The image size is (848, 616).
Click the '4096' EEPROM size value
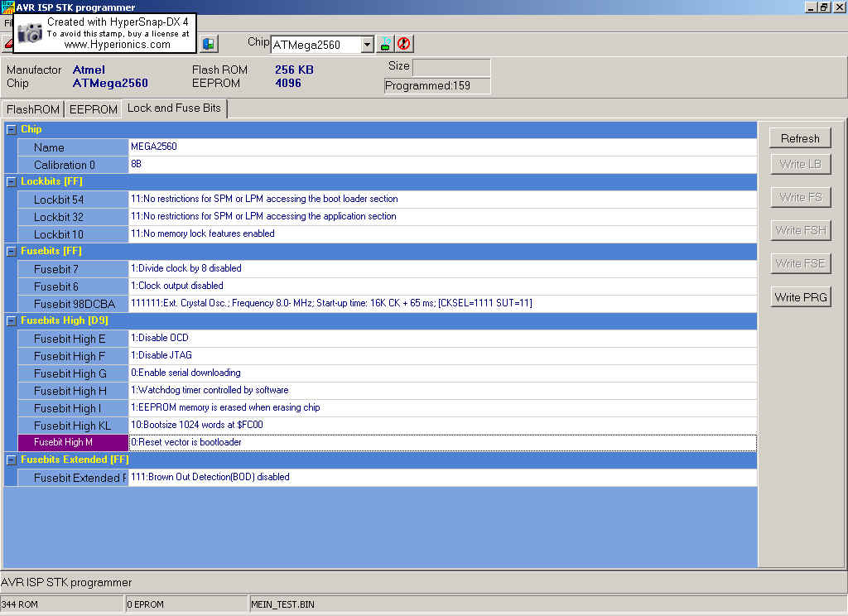click(x=287, y=84)
